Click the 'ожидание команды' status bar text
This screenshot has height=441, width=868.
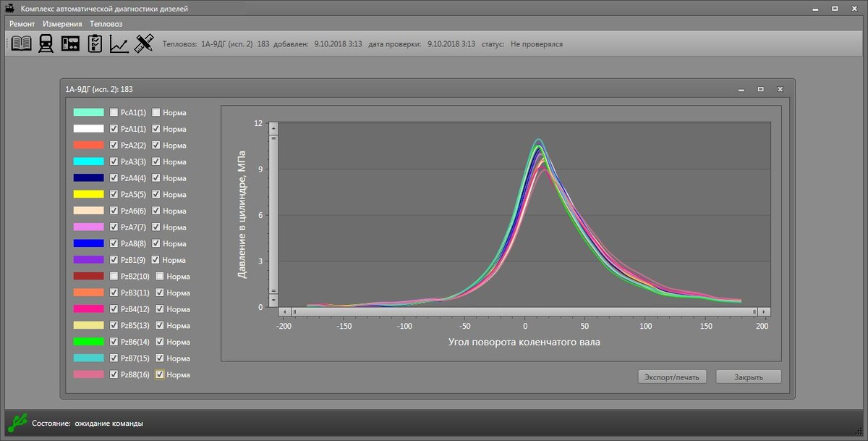pos(109,423)
